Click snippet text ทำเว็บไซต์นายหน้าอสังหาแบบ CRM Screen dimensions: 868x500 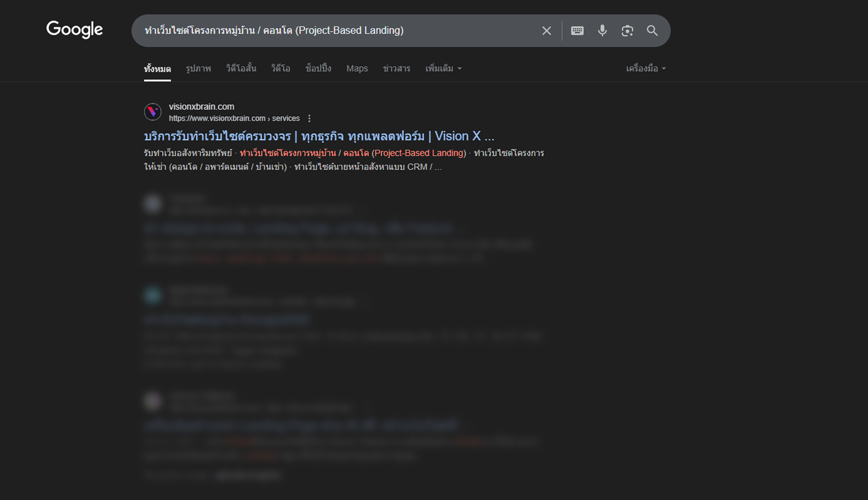(361, 167)
